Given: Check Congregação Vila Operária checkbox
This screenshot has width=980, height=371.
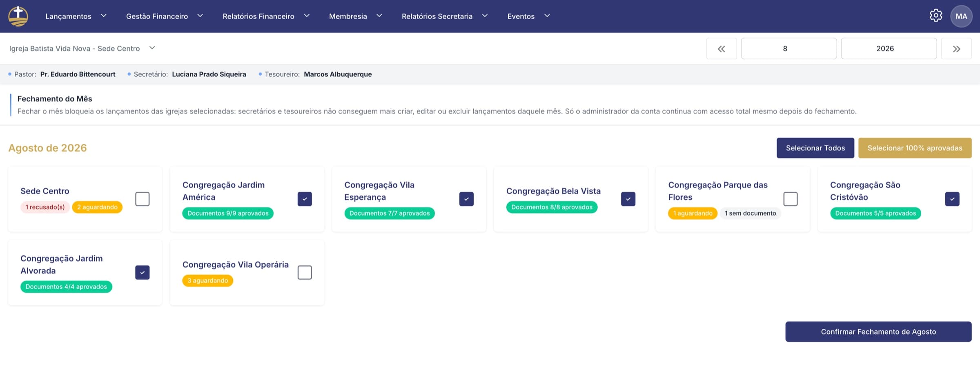Looking at the screenshot, I should coord(305,273).
